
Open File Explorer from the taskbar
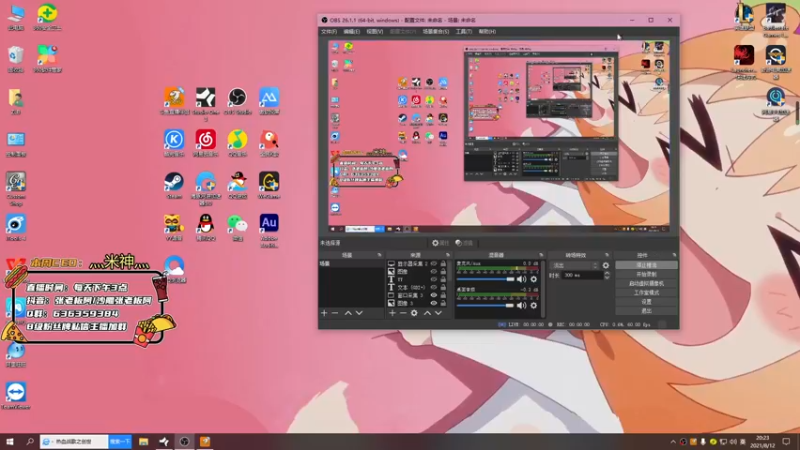click(143, 441)
